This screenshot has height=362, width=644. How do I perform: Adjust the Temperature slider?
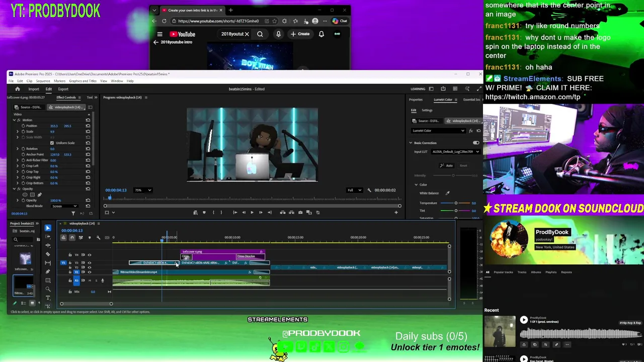pyautogui.click(x=456, y=203)
